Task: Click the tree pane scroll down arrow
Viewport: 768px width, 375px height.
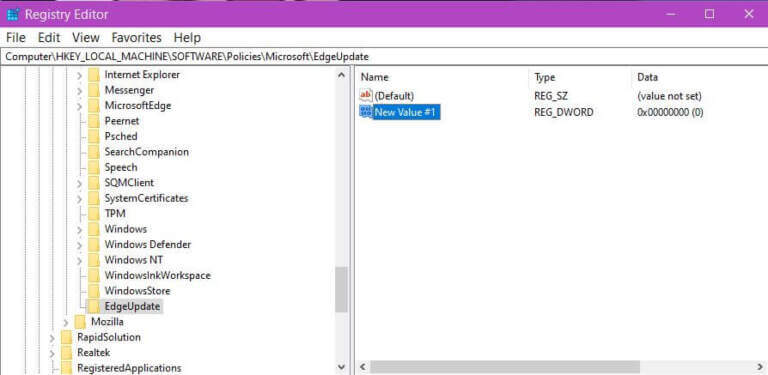Action: click(341, 367)
